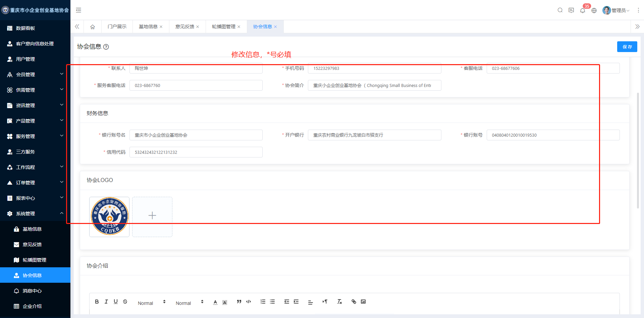Screen dimensions: 644x318
Task: Click the plus box to upload logo
Action: pyautogui.click(x=152, y=217)
